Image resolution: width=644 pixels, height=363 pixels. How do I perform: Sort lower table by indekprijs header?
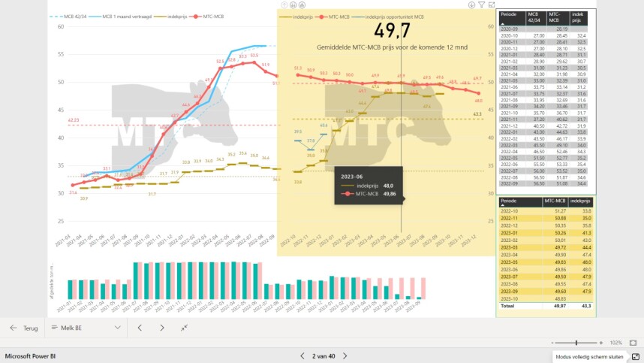(580, 201)
